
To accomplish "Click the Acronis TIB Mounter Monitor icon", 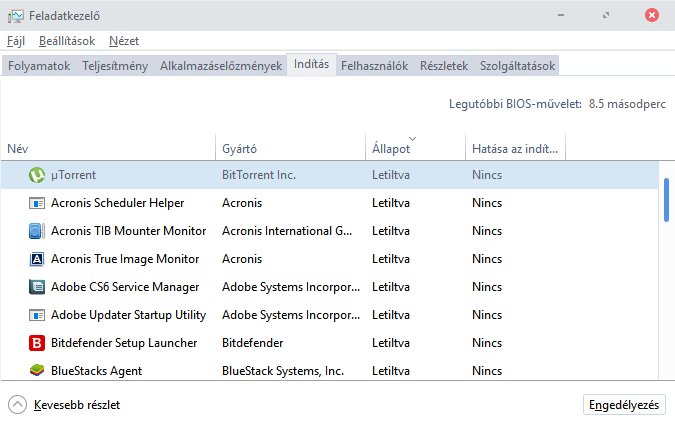I will [37, 231].
